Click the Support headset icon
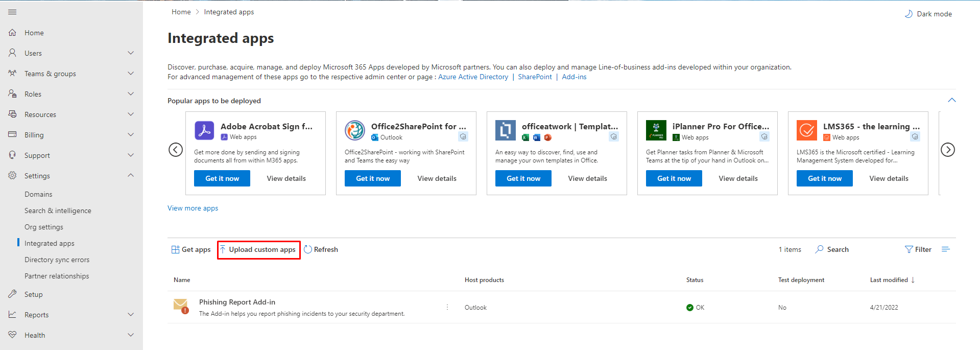Image resolution: width=980 pixels, height=350 pixels. click(x=12, y=155)
